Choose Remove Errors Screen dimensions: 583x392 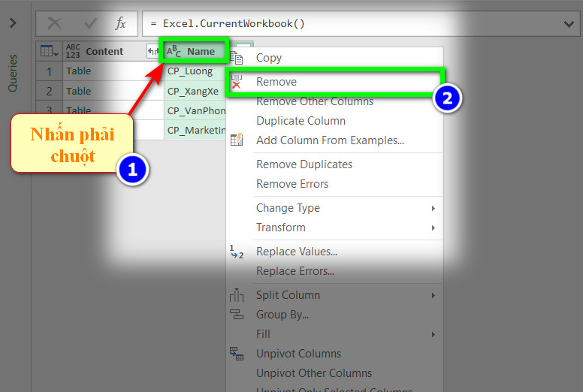tap(292, 184)
